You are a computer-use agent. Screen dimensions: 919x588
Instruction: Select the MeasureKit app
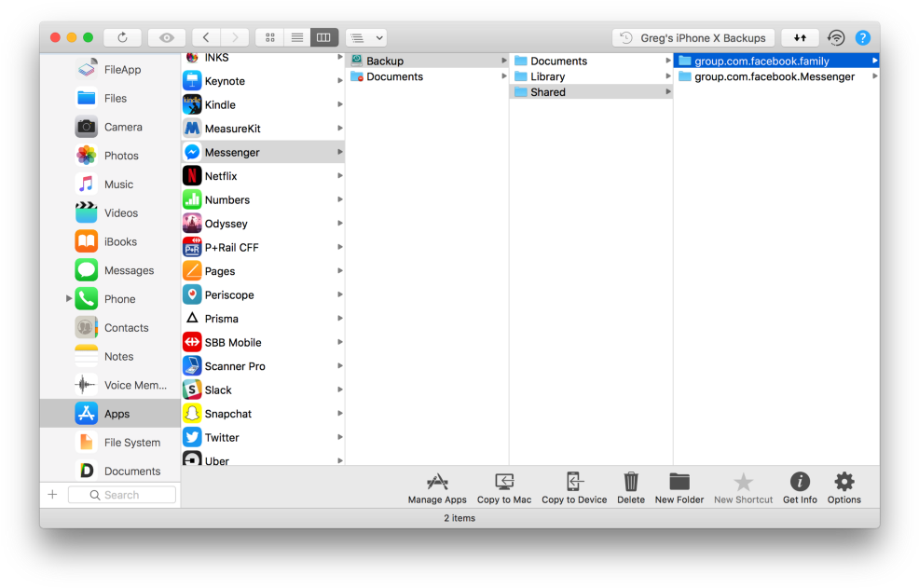(263, 129)
